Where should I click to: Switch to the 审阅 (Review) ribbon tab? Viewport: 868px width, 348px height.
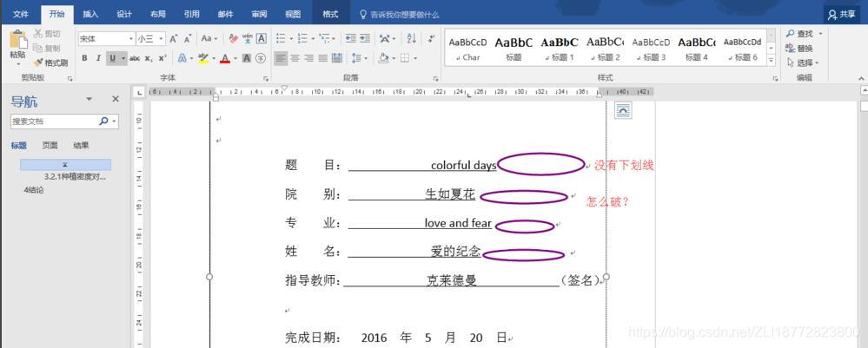click(x=259, y=15)
